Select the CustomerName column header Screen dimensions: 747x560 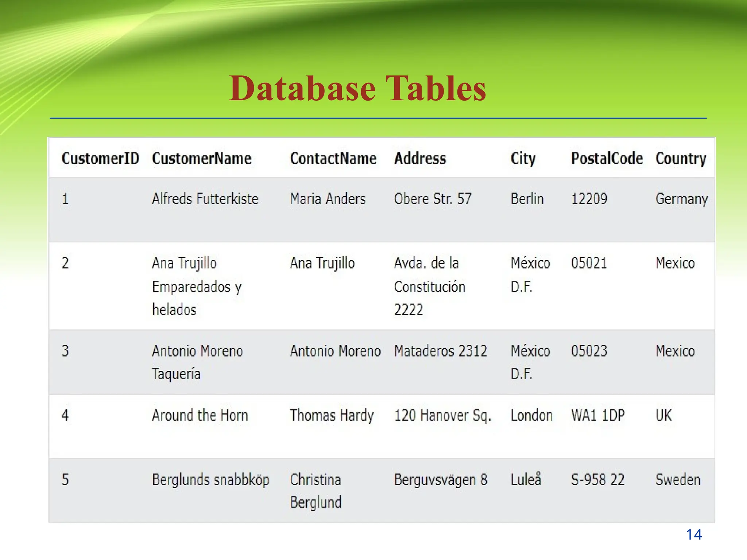tap(201, 158)
